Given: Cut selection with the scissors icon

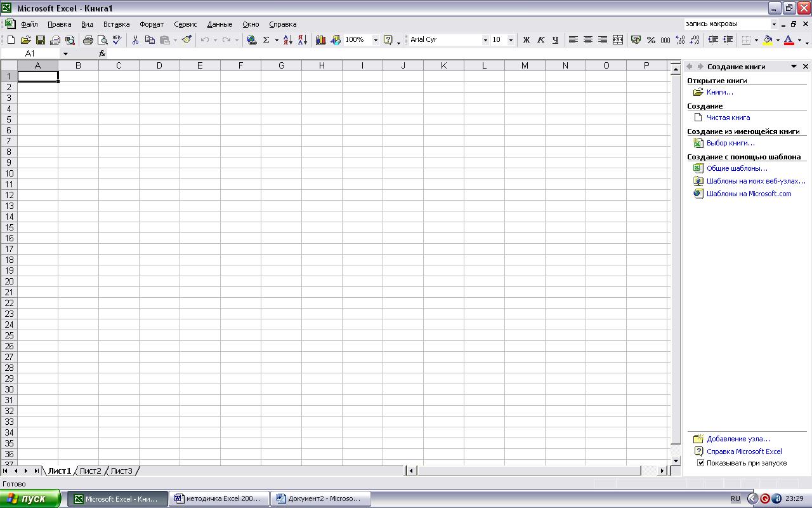Looking at the screenshot, I should 135,39.
